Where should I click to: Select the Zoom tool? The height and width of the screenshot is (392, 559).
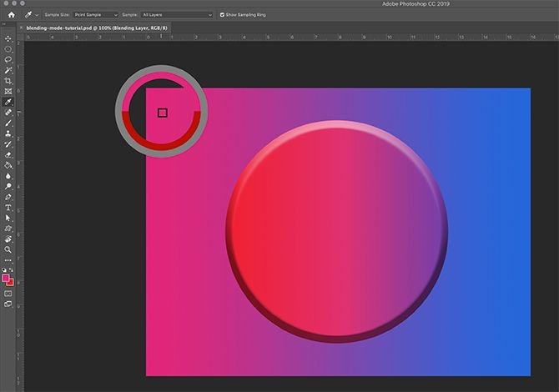point(8,249)
